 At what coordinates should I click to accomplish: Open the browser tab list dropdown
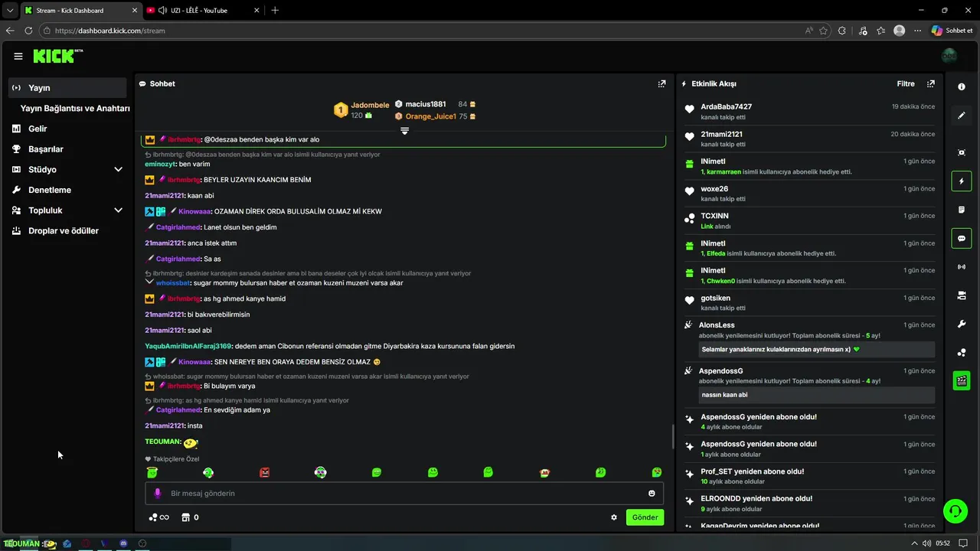[10, 10]
